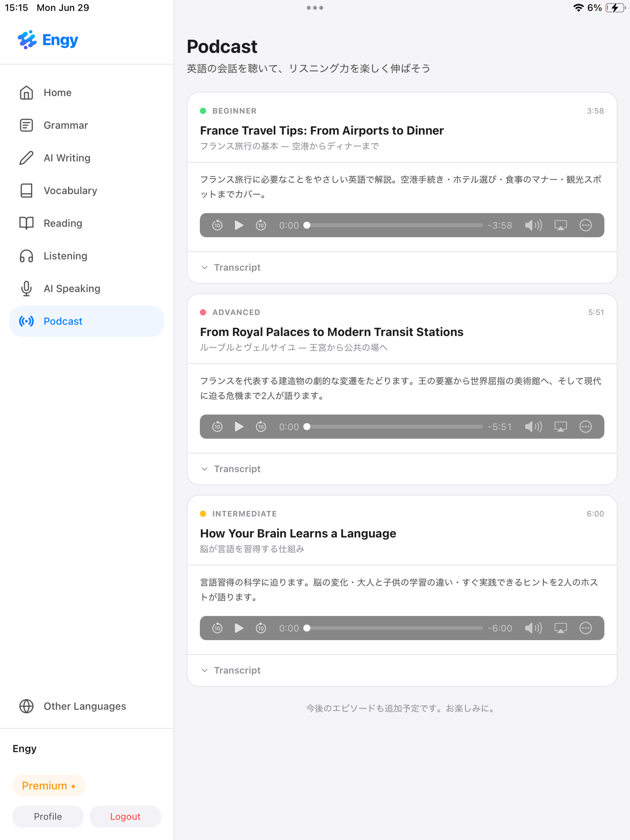Click the Engy logo icon
This screenshot has width=630, height=840.
pyautogui.click(x=27, y=39)
